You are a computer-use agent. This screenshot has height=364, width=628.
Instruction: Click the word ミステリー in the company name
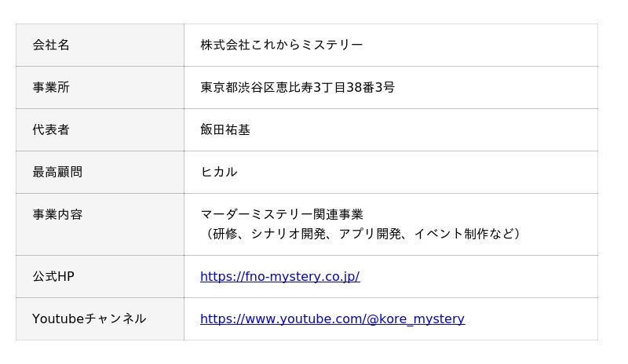(331, 45)
